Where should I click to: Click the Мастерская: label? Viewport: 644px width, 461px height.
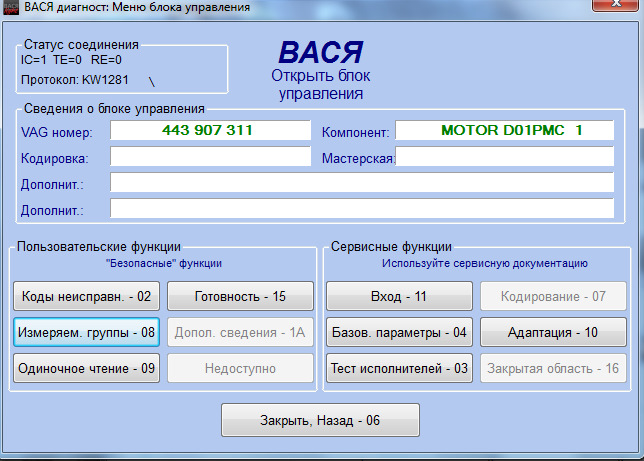pos(358,159)
